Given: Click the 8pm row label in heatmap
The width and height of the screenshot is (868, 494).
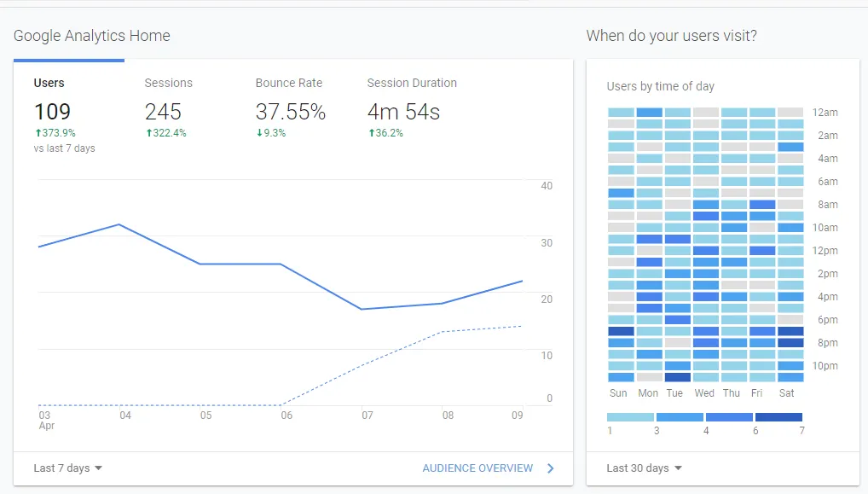Looking at the screenshot, I should click(x=828, y=343).
